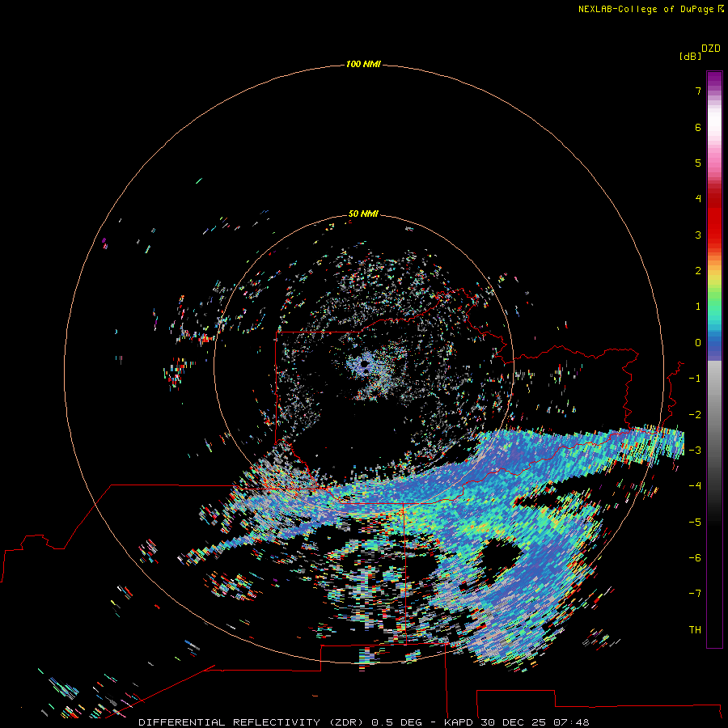Click the KAPD station identifier in caption
The image size is (728, 728).
[x=459, y=722]
